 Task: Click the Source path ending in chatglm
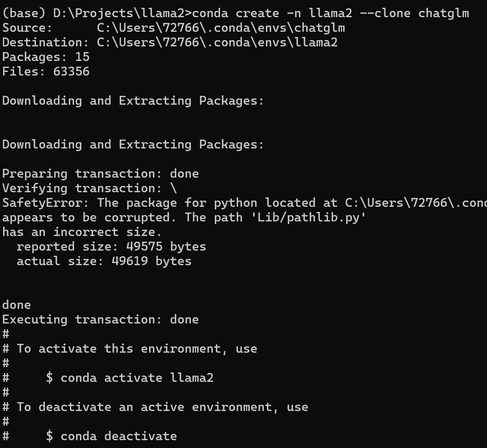click(221, 28)
